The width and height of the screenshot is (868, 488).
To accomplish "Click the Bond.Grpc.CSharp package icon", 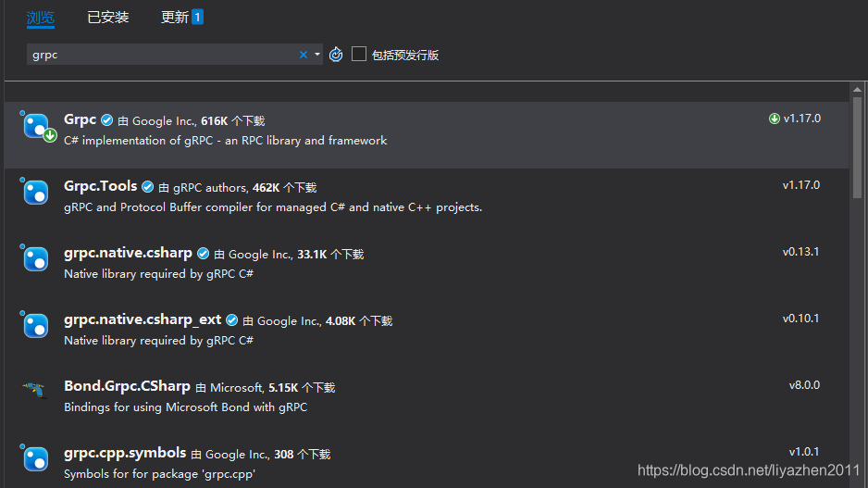I will click(x=35, y=390).
